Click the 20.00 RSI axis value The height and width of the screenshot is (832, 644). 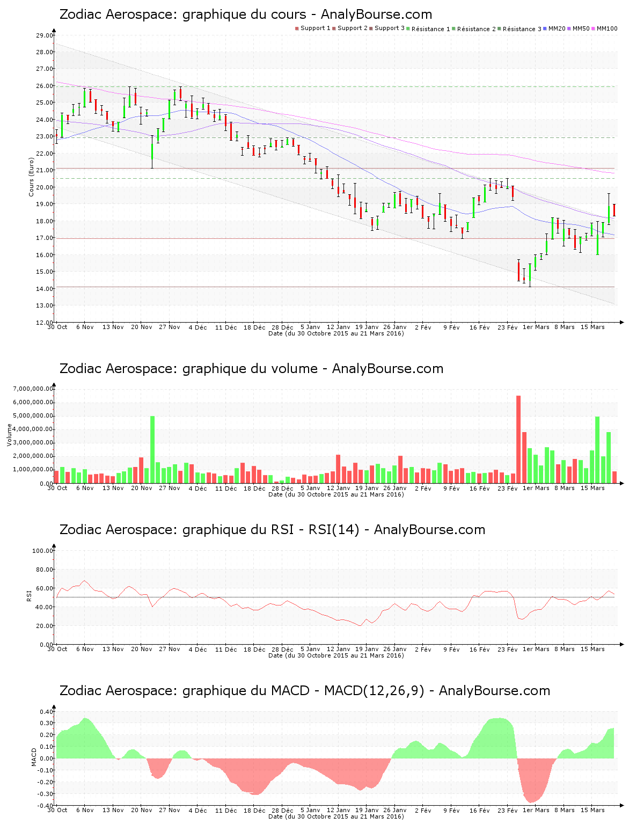(x=44, y=626)
